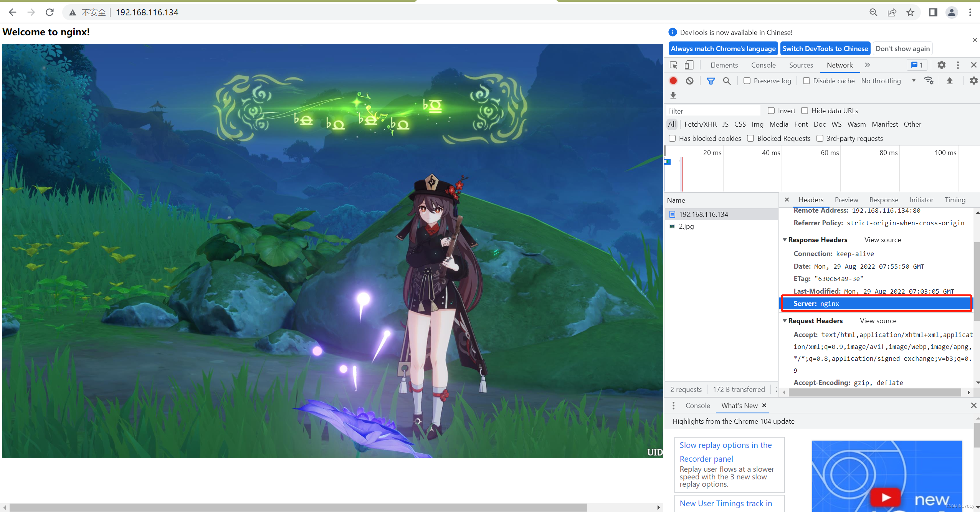Screen dimensions: 980x512
Task: Open the Timing tab of request
Action: pos(955,200)
